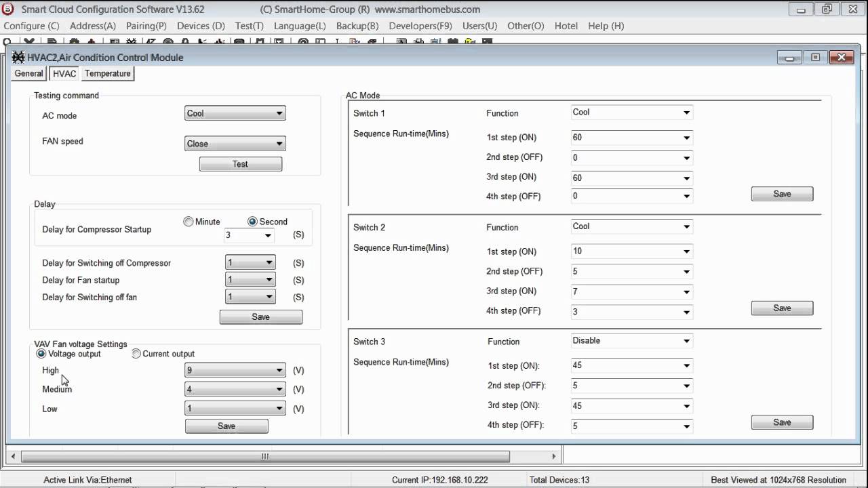Open the Backup(B) menu
Viewport: 868px width, 488px height.
(x=357, y=26)
